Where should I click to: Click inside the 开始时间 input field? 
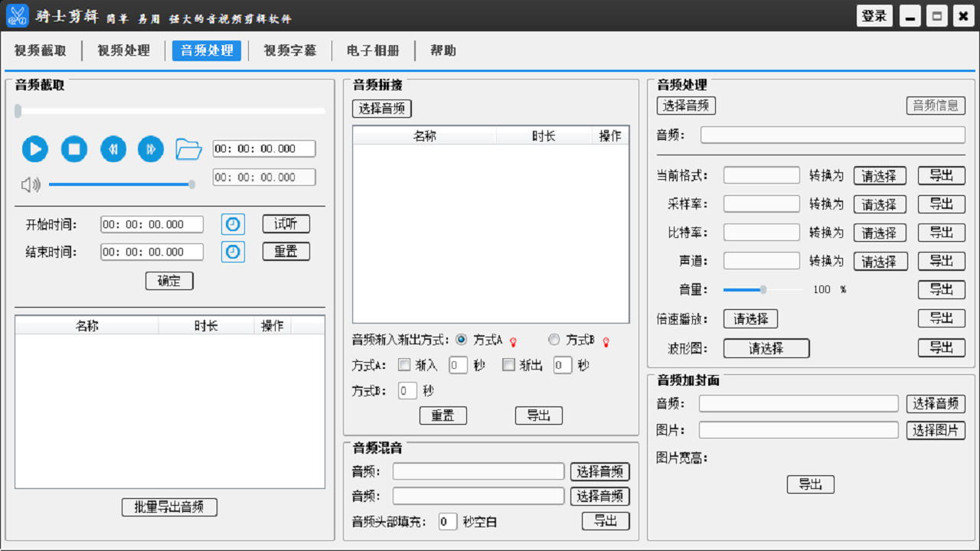[x=151, y=224]
